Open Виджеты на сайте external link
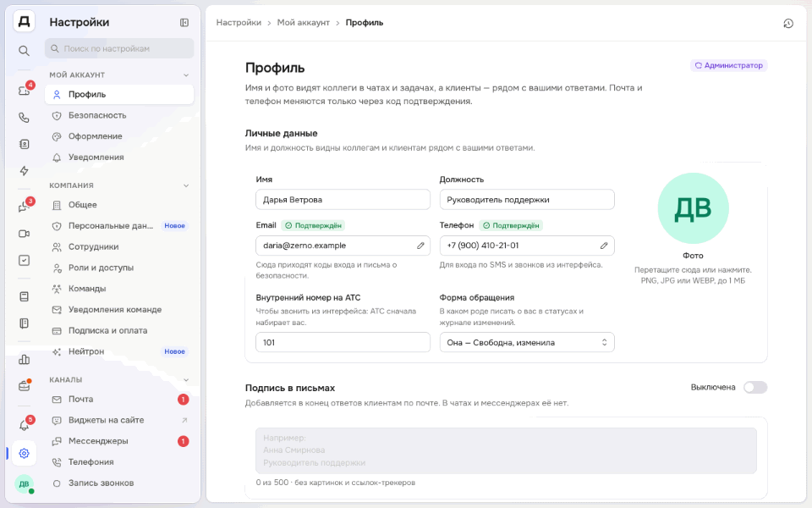Viewport: 812px width, 508px height. tap(119, 420)
